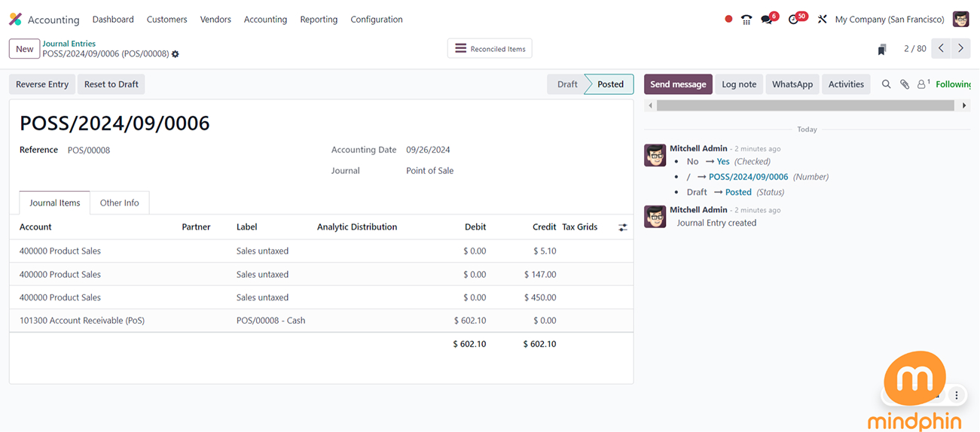Screen dimensions: 980x432
Task: Click the horizontal scrollbar in the chatter
Action: (806, 106)
